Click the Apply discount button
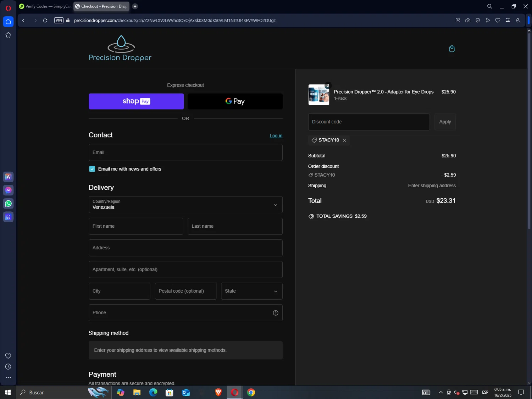Image resolution: width=532 pixels, height=399 pixels. tap(445, 122)
